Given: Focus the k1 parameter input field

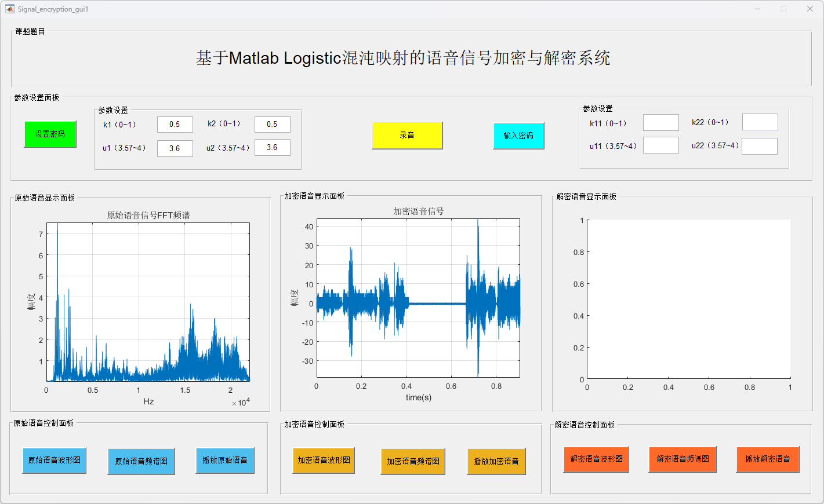Looking at the screenshot, I should pos(175,125).
